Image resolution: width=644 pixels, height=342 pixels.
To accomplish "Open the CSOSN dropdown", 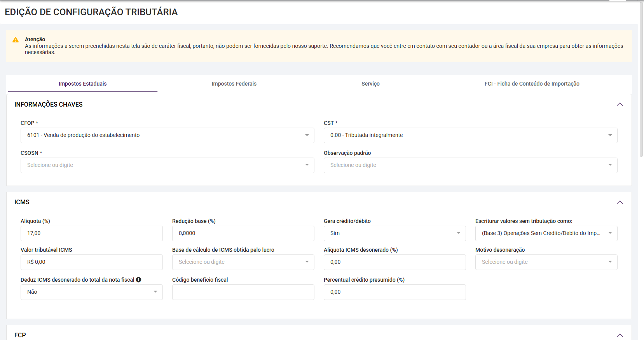I will pos(168,165).
